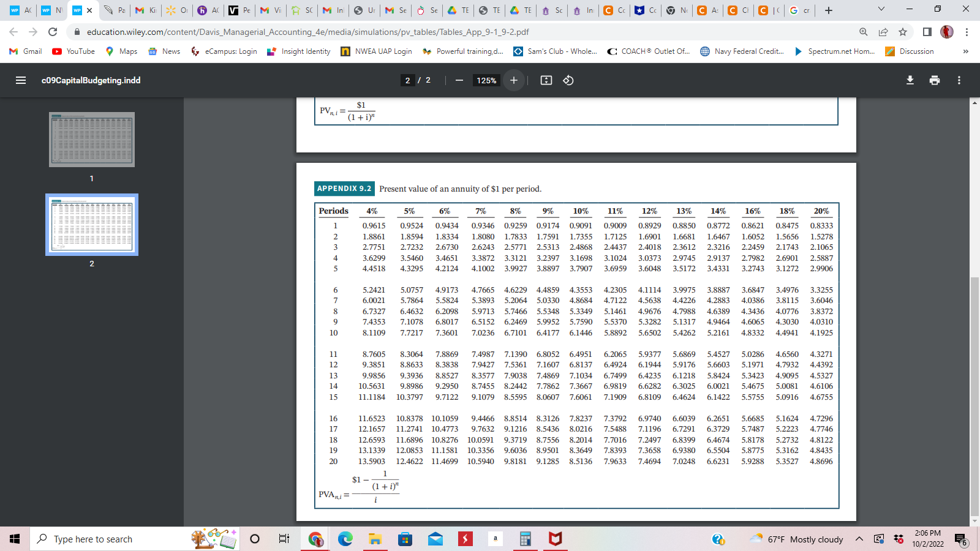This screenshot has width=980, height=551.
Task: Open Insight Identity bookmark
Action: point(299,51)
